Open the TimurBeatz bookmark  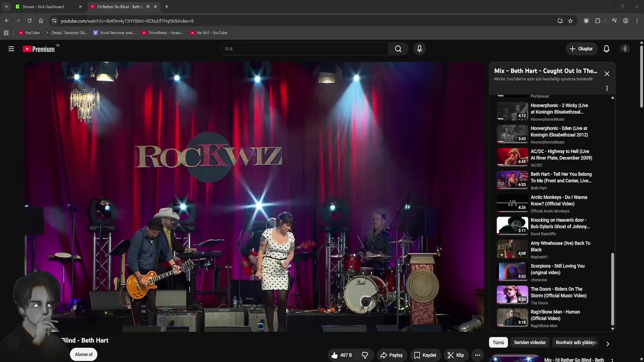coord(163,33)
